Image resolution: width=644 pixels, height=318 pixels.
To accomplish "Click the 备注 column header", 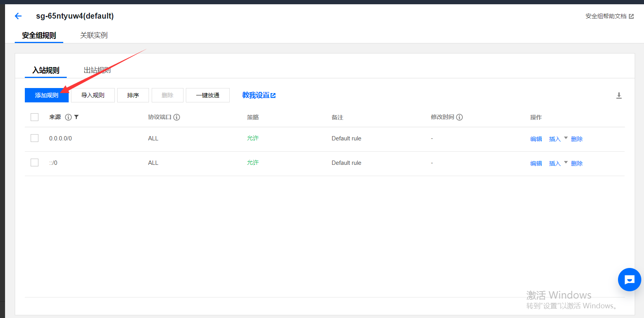I will coord(338,117).
